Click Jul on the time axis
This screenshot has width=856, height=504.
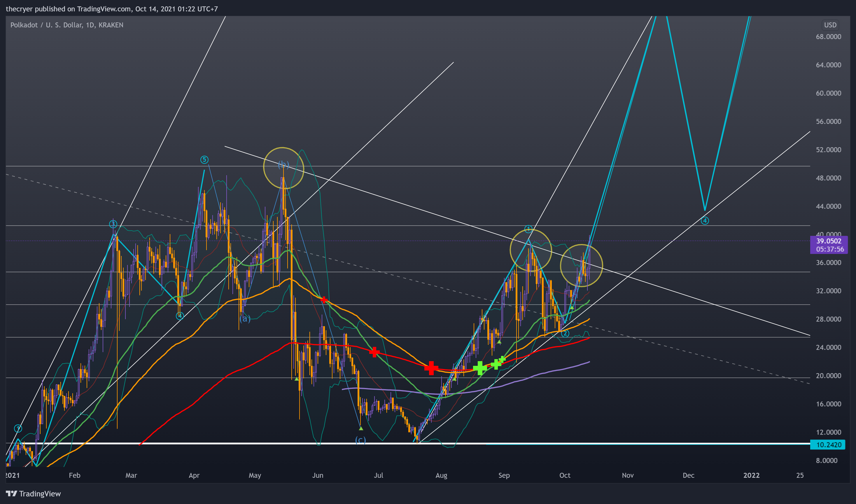(379, 475)
